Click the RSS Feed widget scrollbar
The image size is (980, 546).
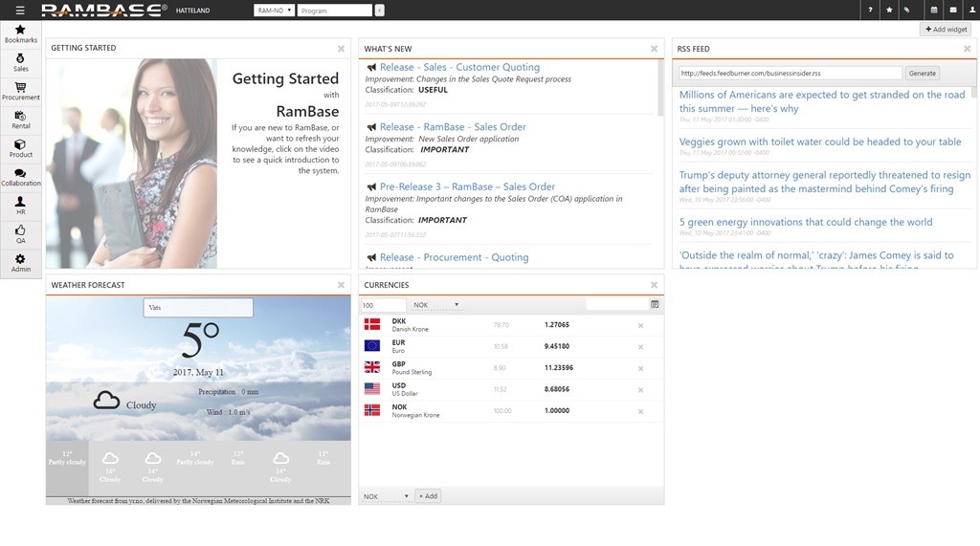click(x=973, y=92)
